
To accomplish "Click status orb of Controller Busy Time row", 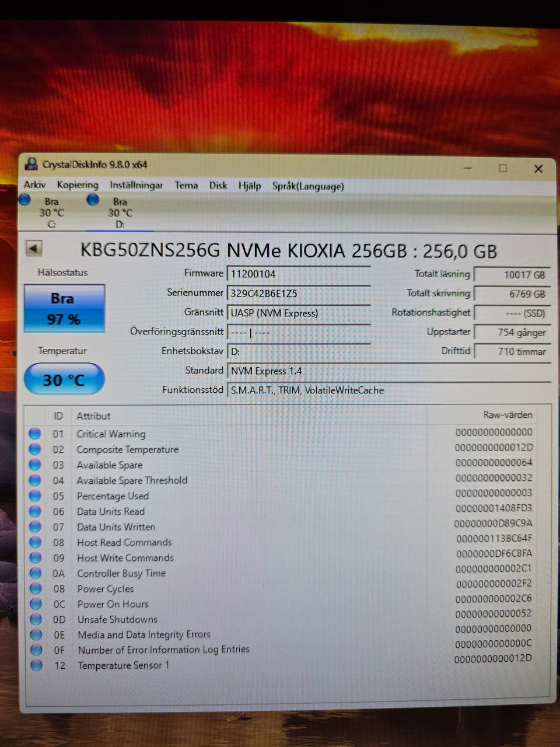I will [x=36, y=573].
